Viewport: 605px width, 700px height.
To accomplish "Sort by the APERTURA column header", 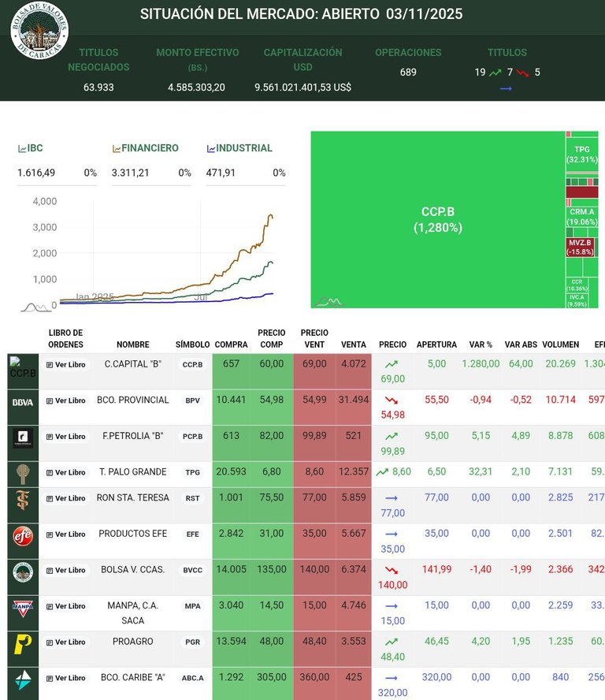I will (x=436, y=344).
